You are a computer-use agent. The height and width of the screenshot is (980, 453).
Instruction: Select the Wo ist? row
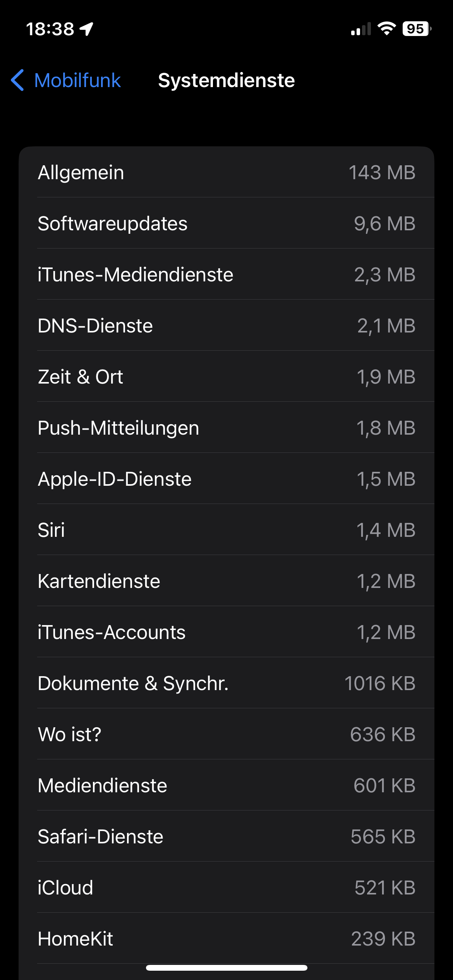(x=226, y=734)
